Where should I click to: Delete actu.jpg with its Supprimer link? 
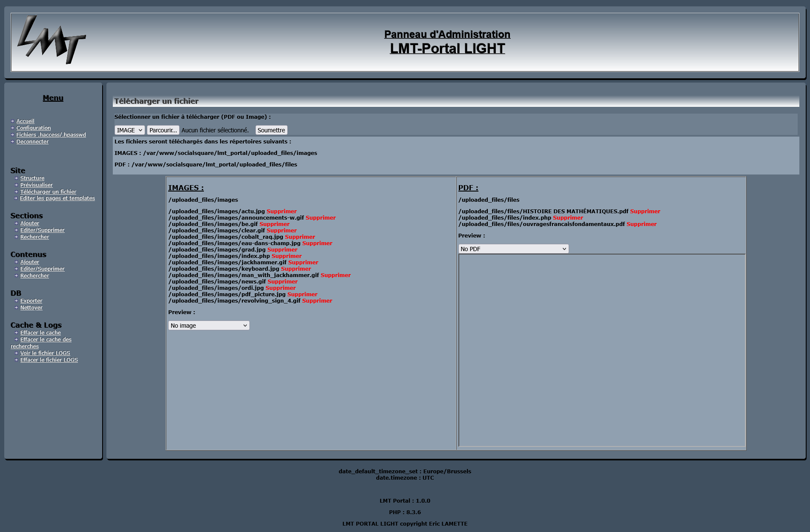[281, 212]
